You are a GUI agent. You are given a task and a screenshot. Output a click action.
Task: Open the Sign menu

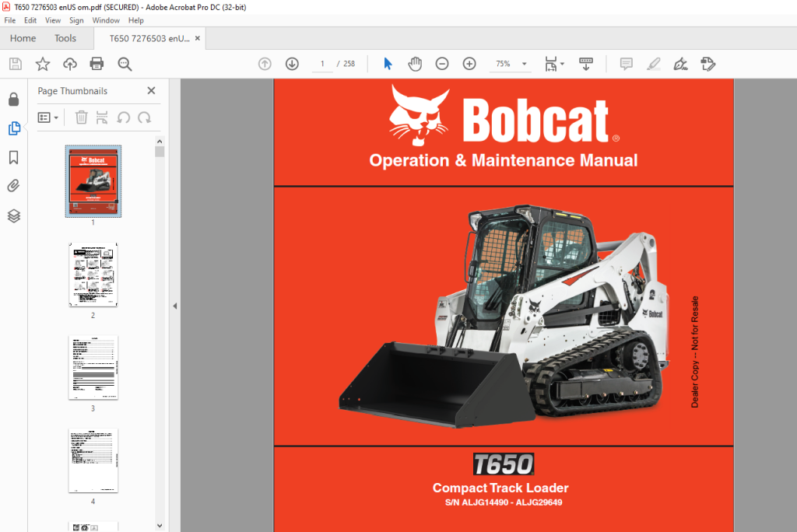(x=76, y=20)
